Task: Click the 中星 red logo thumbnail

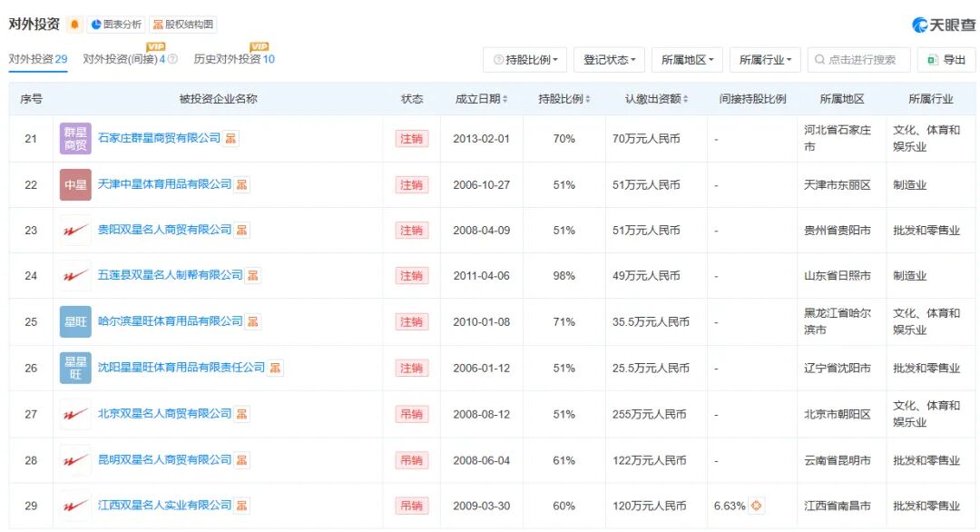Action: (x=75, y=184)
